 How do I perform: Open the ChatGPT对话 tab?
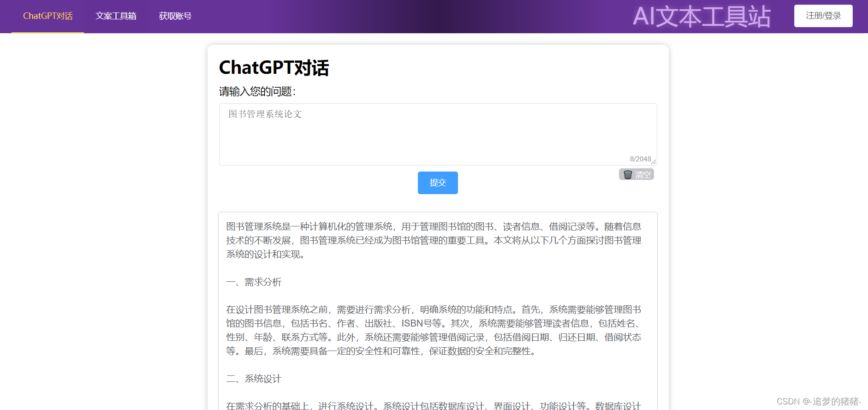[x=48, y=16]
